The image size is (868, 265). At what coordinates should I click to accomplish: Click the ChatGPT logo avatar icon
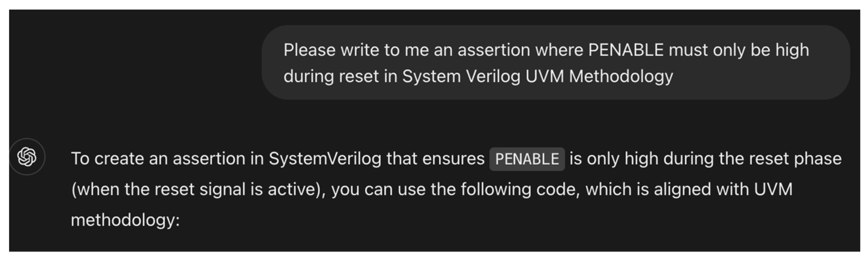(x=27, y=157)
